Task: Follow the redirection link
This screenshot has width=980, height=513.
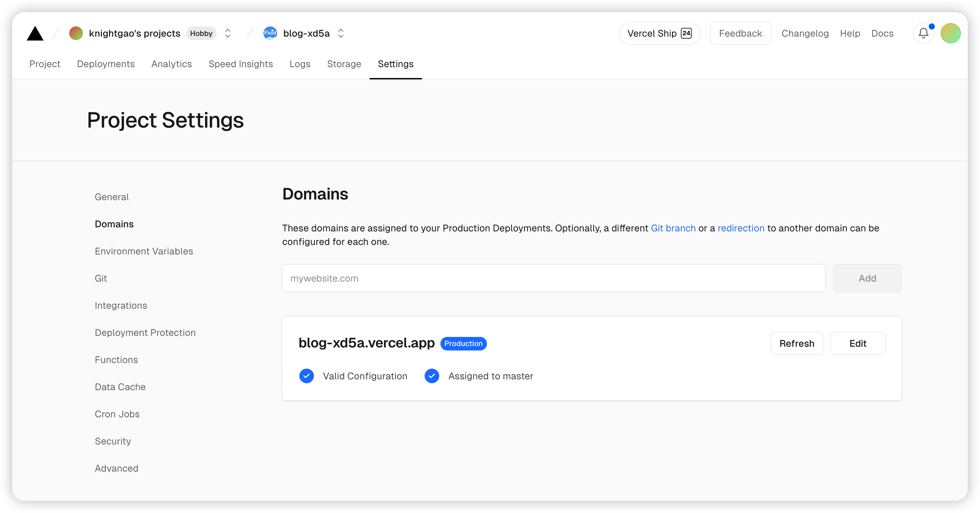Action: point(741,228)
